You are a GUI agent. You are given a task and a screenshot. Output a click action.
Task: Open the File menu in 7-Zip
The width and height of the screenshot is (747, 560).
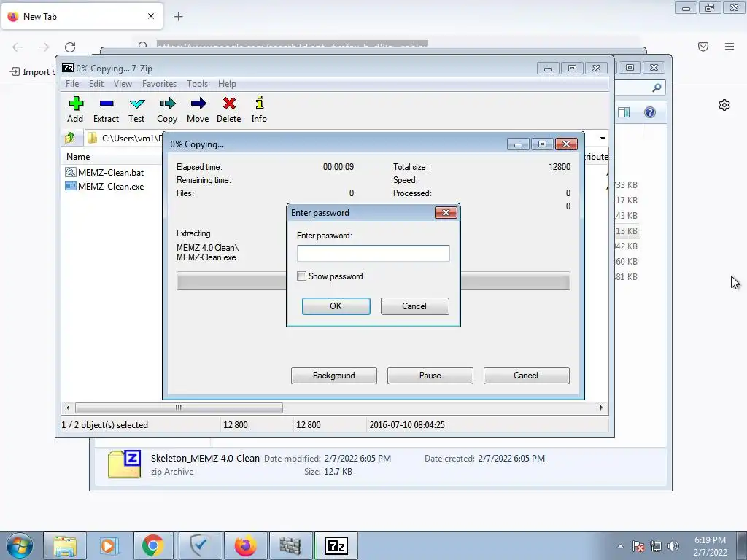[x=72, y=84]
